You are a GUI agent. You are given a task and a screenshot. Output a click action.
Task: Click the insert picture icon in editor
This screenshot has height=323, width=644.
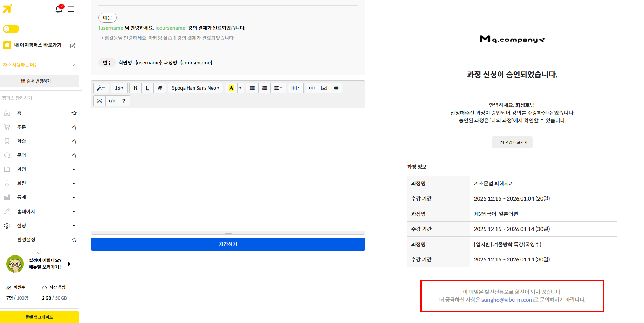[x=324, y=88]
